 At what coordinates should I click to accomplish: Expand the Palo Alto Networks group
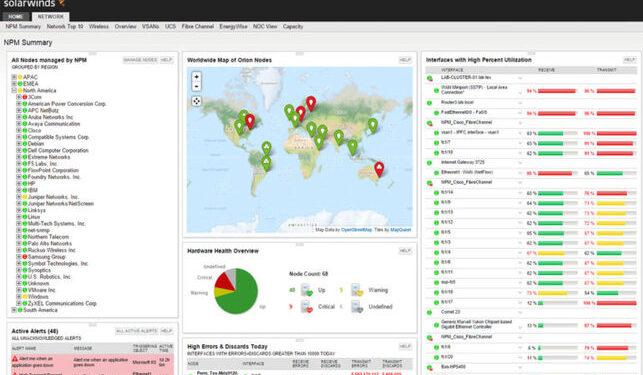point(19,244)
